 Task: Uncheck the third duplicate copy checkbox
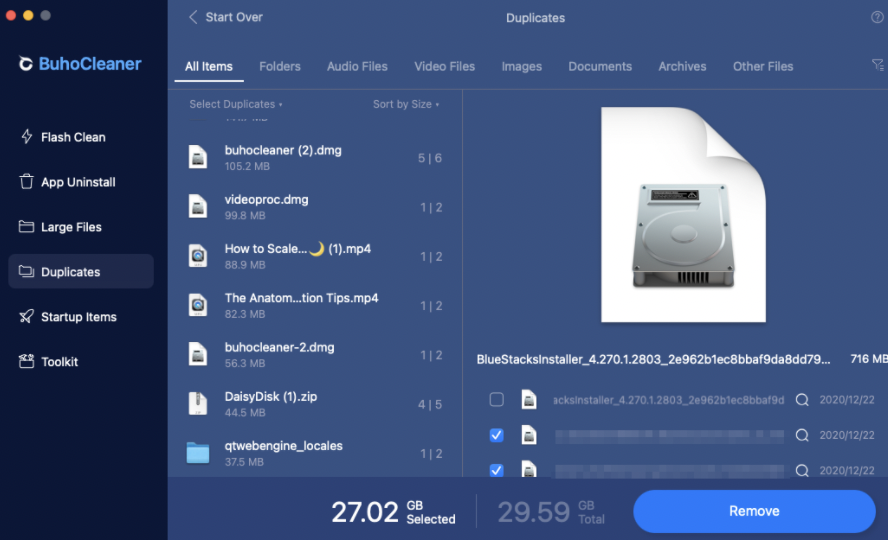[497, 469]
